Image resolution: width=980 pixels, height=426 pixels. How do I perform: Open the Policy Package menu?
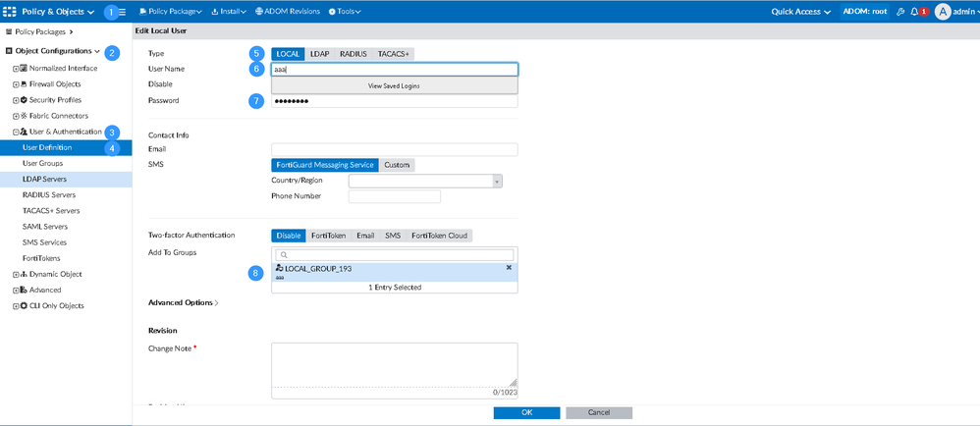point(171,11)
